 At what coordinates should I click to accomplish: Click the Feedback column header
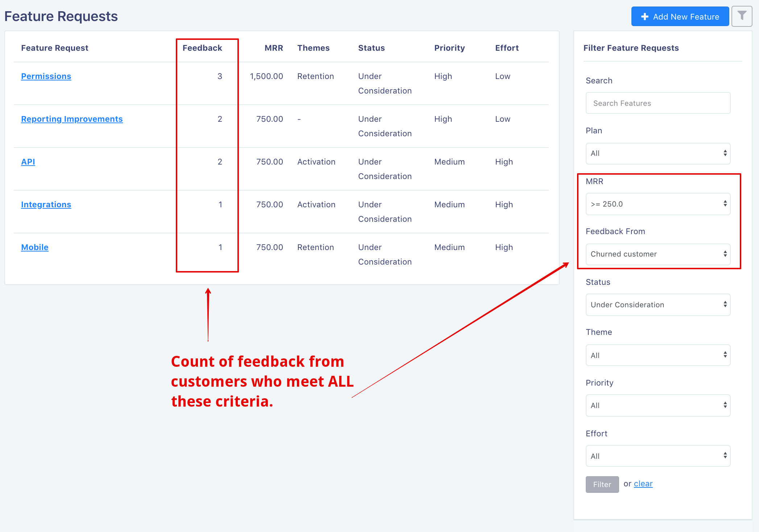(202, 48)
